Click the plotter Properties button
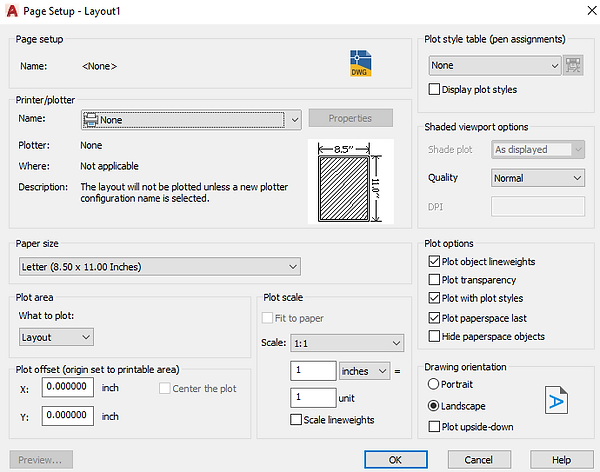Screen dimensions: 600x472 point(351,118)
